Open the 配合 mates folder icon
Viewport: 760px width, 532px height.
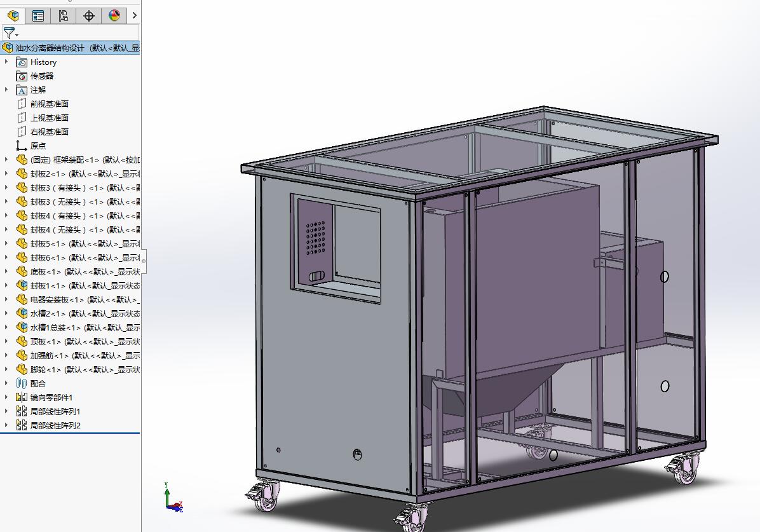click(x=22, y=384)
